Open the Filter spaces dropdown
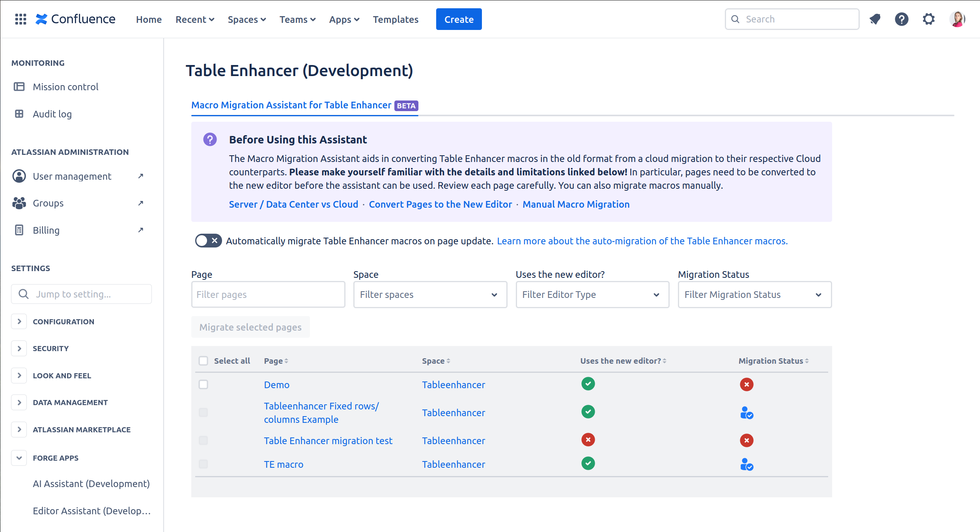The width and height of the screenshot is (980, 532). tap(430, 294)
